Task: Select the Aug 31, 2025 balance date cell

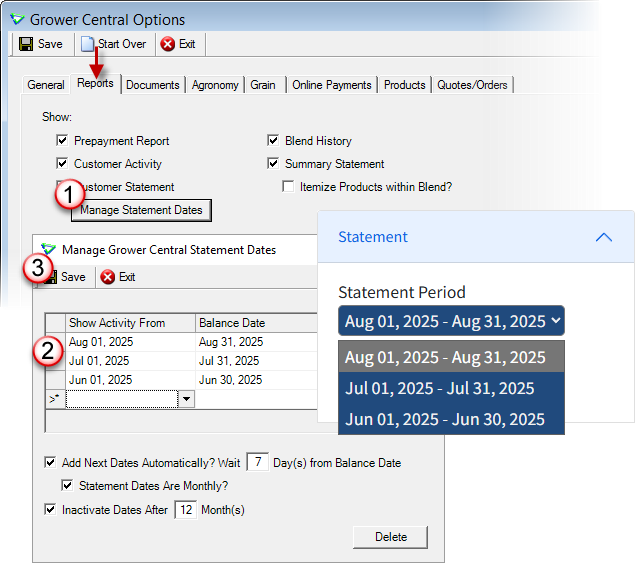Action: click(x=257, y=342)
